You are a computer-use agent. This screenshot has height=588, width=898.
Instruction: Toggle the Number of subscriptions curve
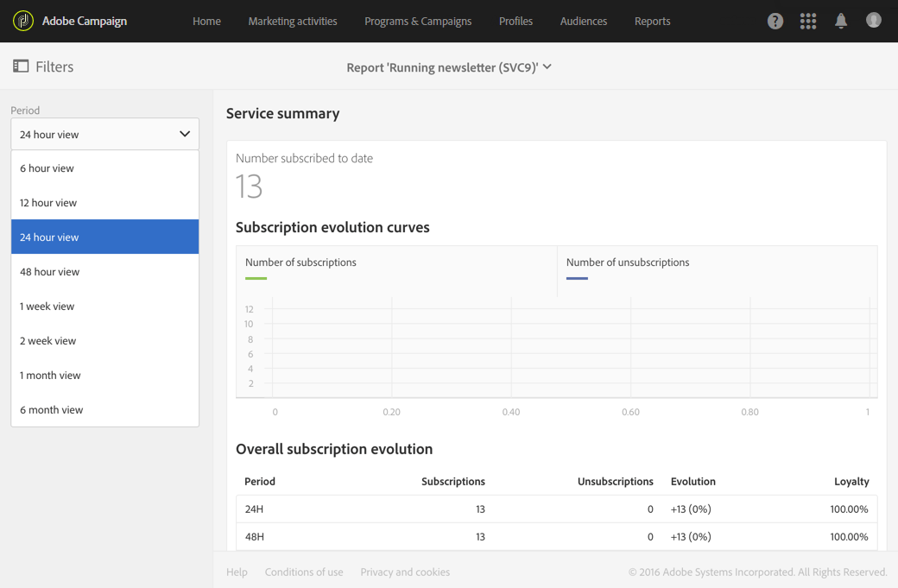[300, 262]
